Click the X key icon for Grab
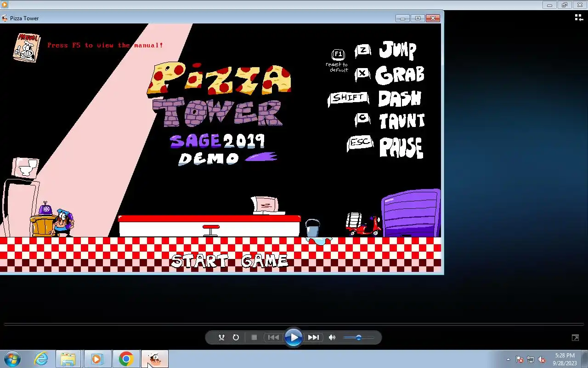 [362, 74]
